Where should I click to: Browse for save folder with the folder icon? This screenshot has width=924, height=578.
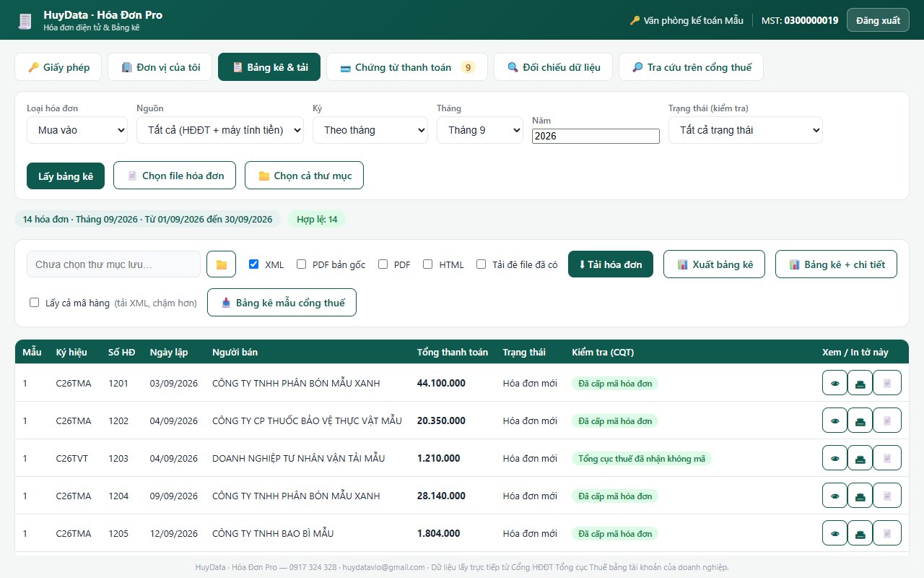point(221,264)
